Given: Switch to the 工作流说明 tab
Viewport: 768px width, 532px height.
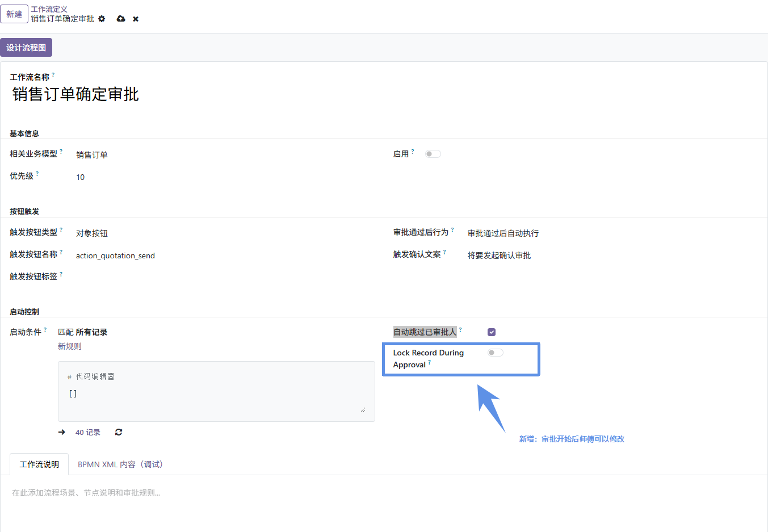Looking at the screenshot, I should click(x=39, y=464).
